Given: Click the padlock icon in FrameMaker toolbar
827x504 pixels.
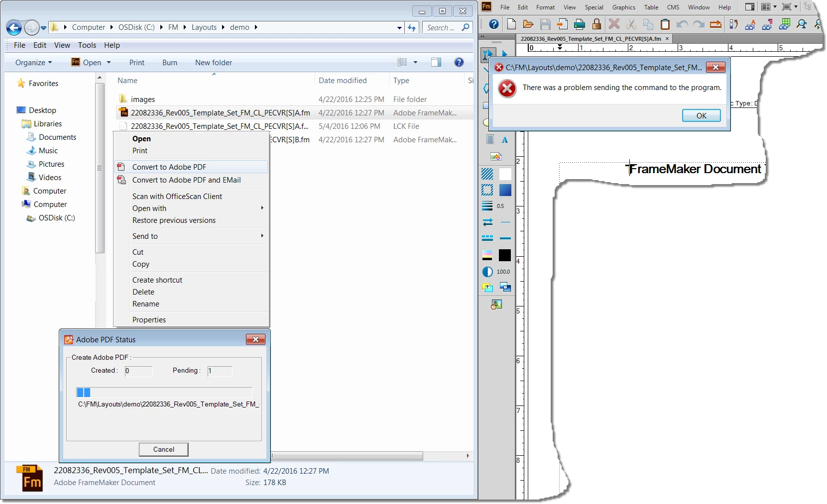Looking at the screenshot, I should tap(596, 24).
